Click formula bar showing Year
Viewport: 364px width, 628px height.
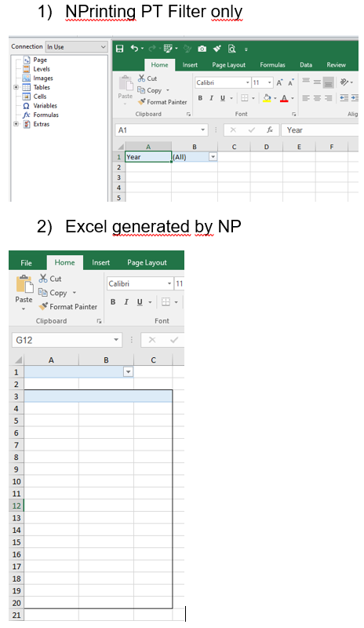[320, 130]
